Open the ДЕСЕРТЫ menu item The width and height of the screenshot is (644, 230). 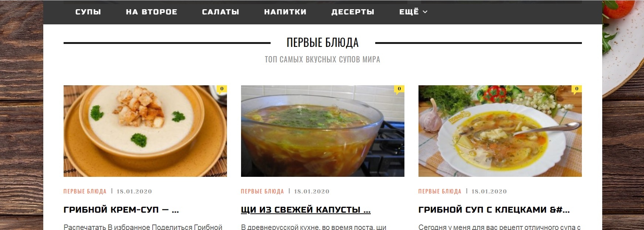coord(353,12)
